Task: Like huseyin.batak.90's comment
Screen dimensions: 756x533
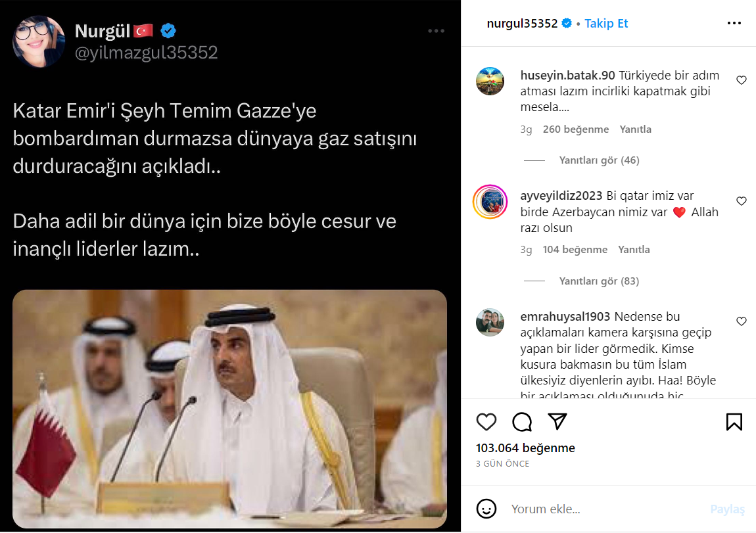Action: pos(742,80)
